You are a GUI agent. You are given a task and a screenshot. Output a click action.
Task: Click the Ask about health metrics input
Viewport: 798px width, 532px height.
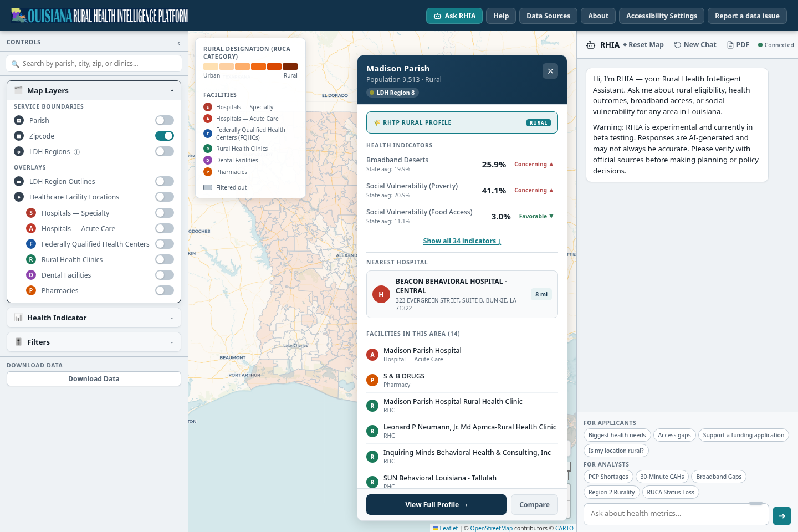(x=676, y=514)
